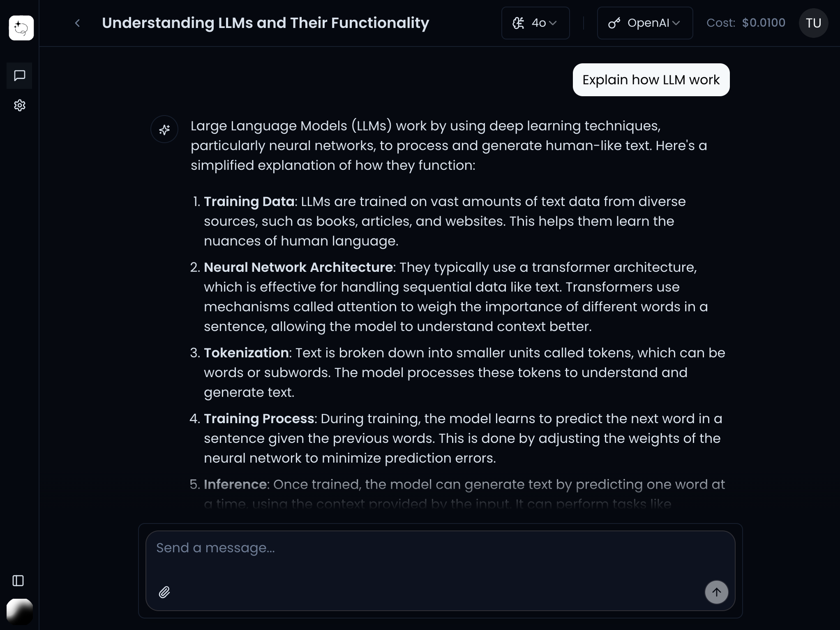Open the 4o model selector dropdown

click(x=535, y=23)
